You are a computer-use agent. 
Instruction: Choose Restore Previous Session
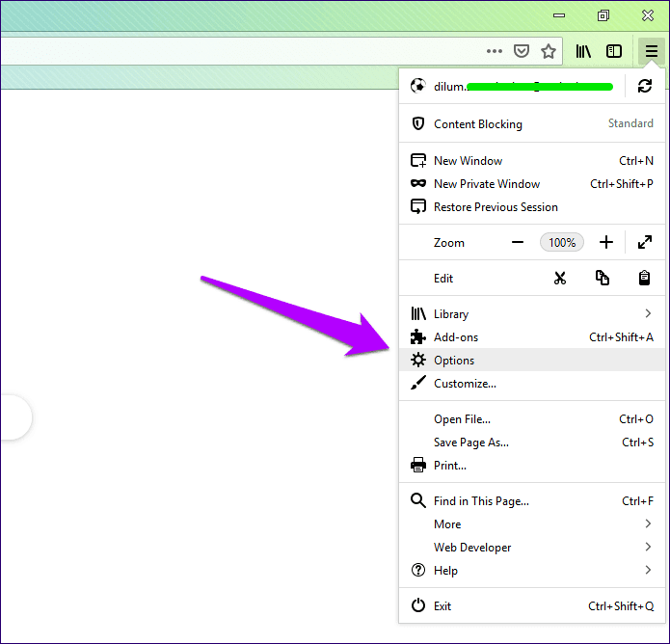coord(532,207)
